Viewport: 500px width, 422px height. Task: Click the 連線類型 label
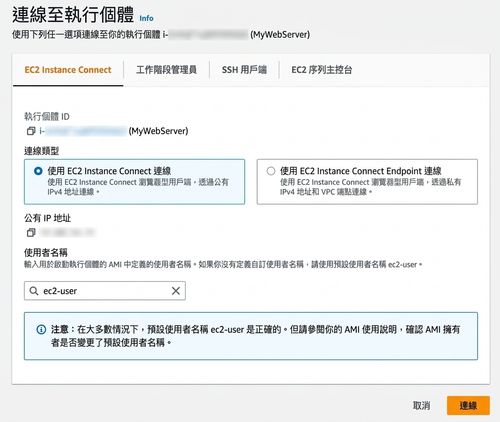coord(41,151)
